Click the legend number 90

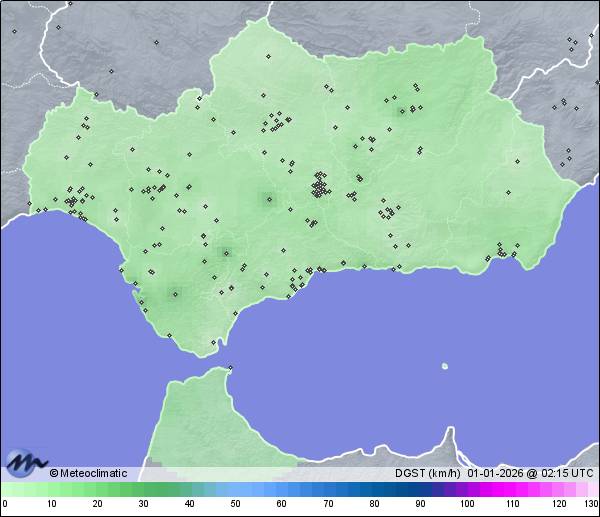coord(420,504)
